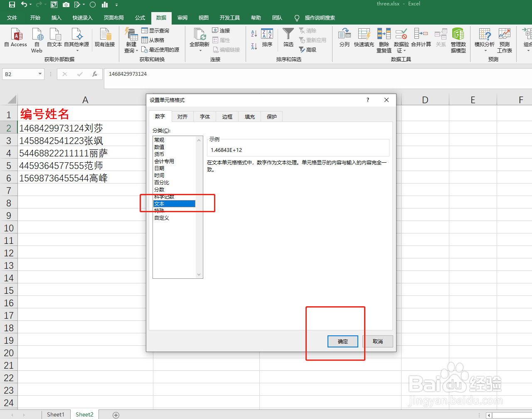Open the camera icon in Quick Access toolbar
This screenshot has height=419, width=532.
click(66, 5)
